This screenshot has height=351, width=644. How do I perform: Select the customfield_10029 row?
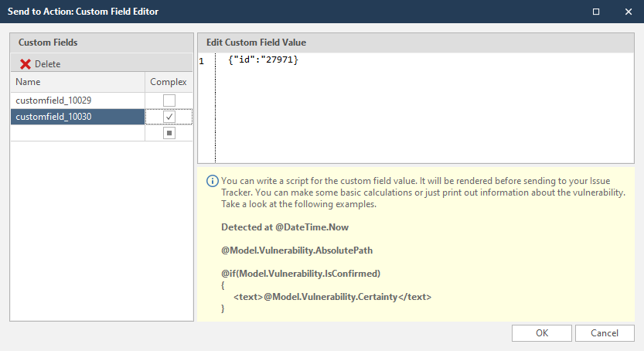pyautogui.click(x=77, y=101)
